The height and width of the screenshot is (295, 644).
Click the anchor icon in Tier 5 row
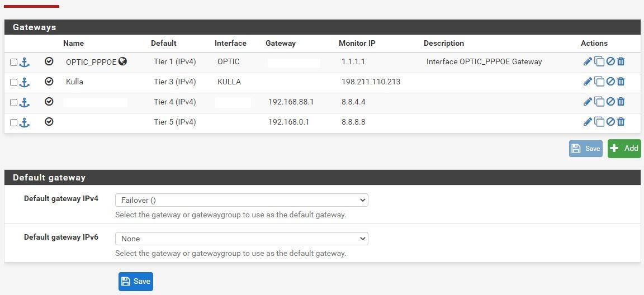[x=24, y=122]
